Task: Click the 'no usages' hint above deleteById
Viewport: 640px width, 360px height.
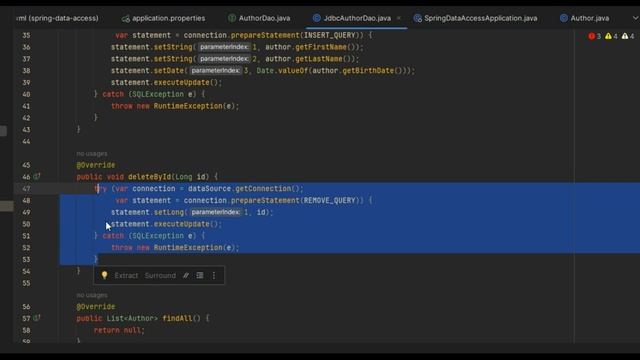Action: pos(92,154)
